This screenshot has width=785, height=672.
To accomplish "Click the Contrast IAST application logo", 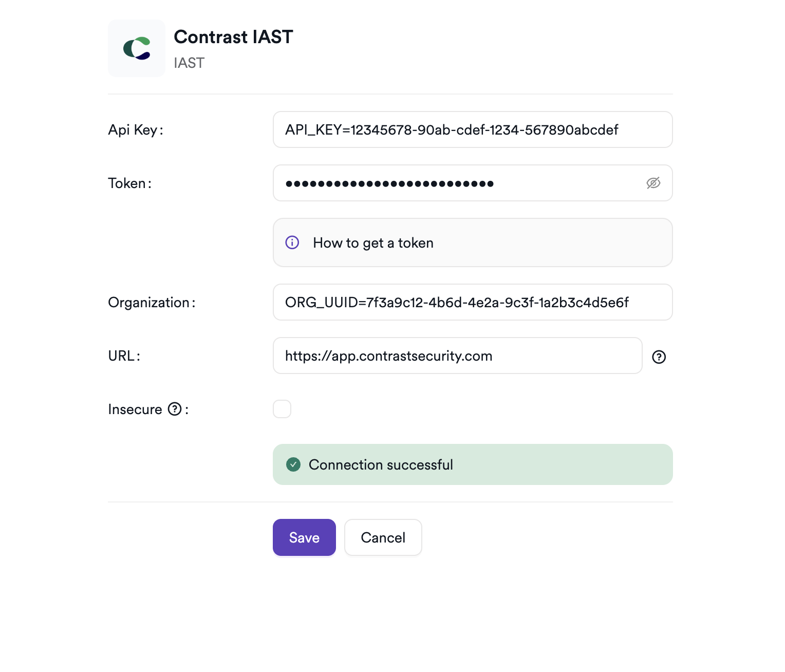I will point(136,48).
